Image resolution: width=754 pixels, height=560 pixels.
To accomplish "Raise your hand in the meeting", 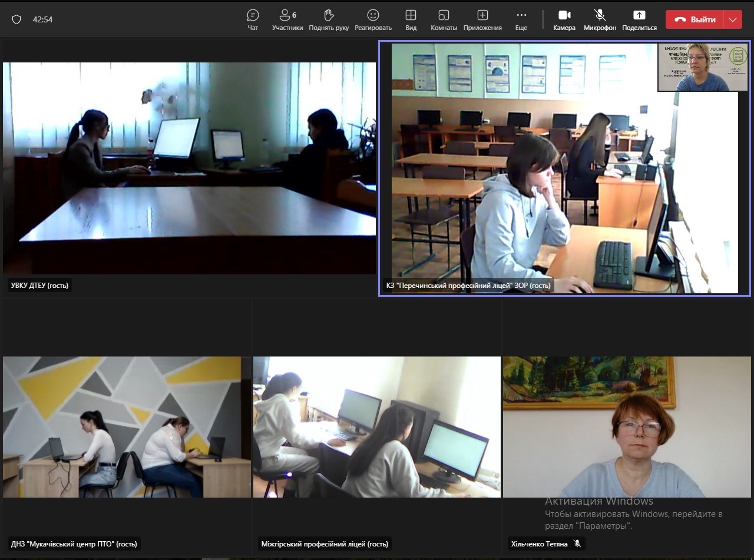I will click(x=329, y=19).
